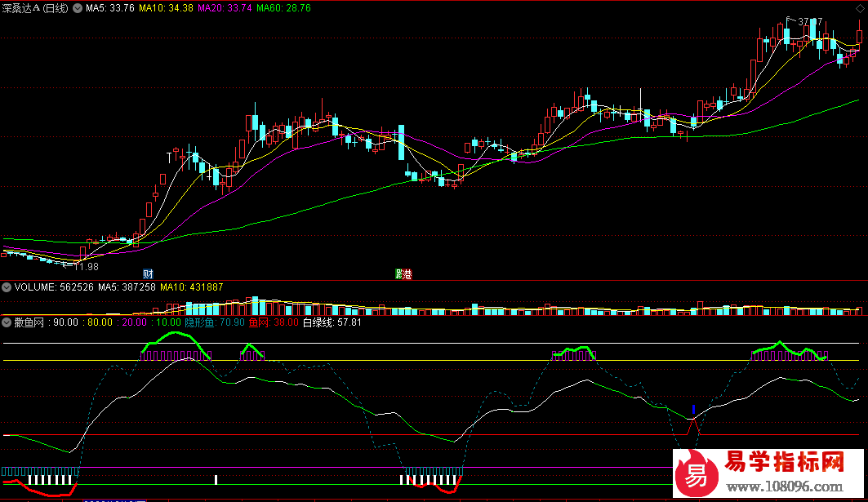Select the yellow MA10 label in main chart
This screenshot has width=868, height=502.
[x=166, y=7]
